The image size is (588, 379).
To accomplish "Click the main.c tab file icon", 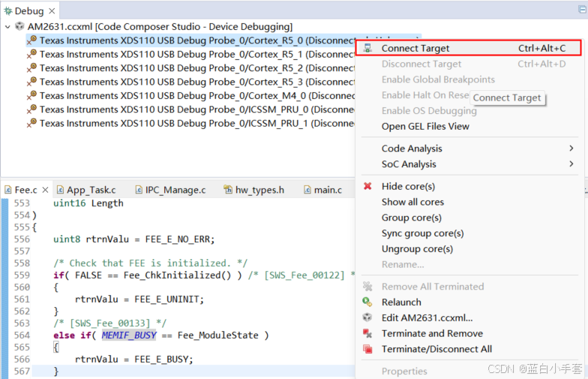I will [307, 190].
